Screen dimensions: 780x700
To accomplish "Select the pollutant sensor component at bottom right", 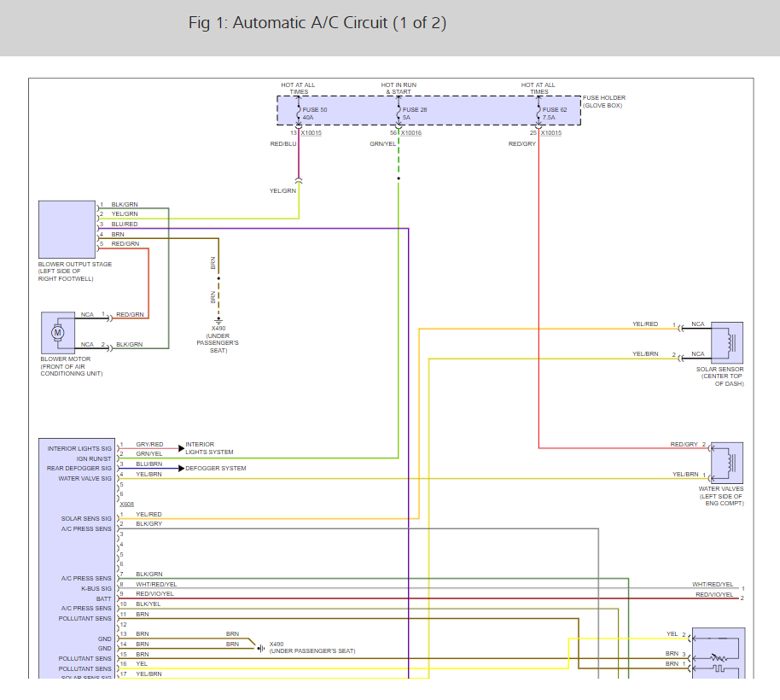I will click(719, 653).
